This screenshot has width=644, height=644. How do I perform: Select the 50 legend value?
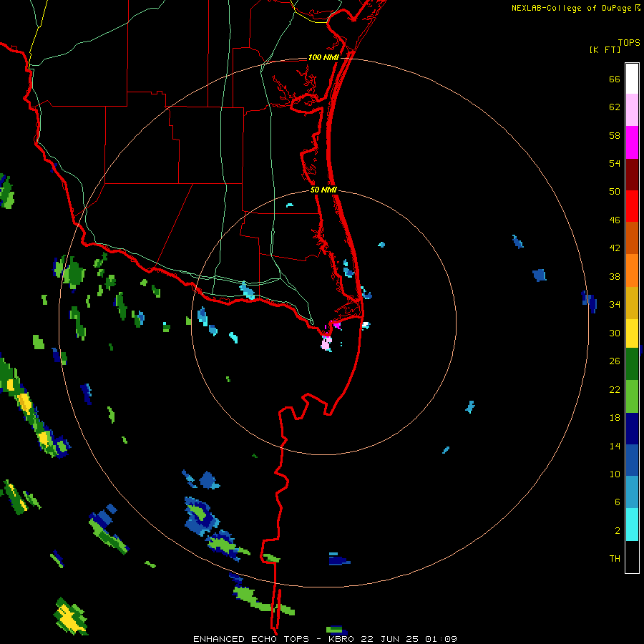pos(615,191)
